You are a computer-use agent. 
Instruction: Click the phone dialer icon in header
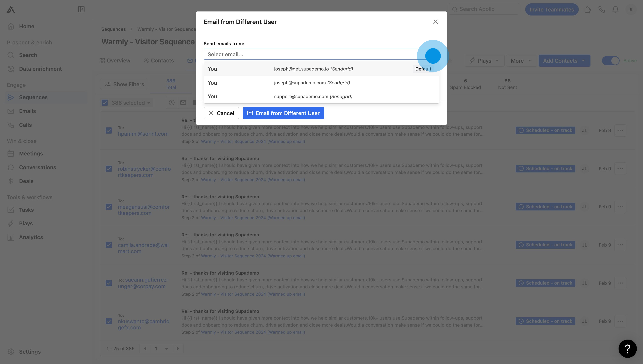(602, 10)
